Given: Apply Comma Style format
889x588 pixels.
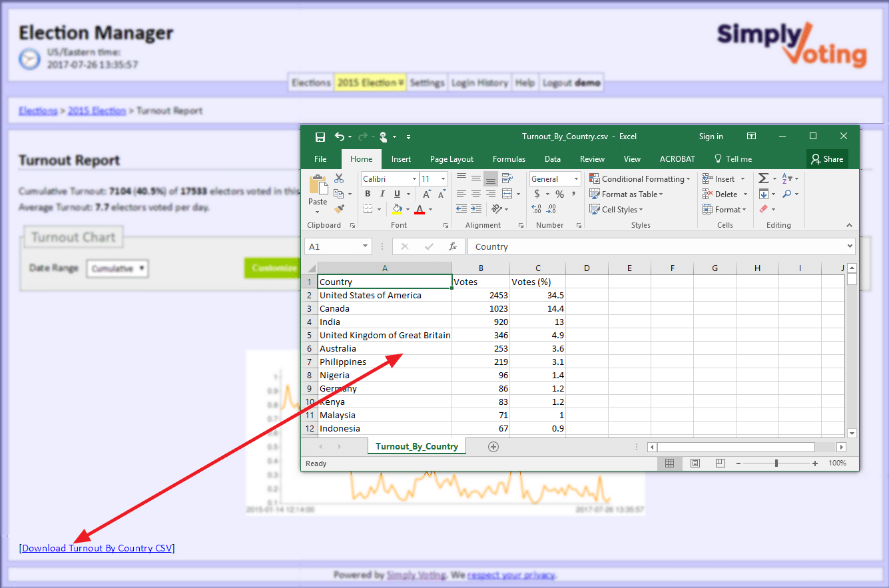Looking at the screenshot, I should point(573,194).
